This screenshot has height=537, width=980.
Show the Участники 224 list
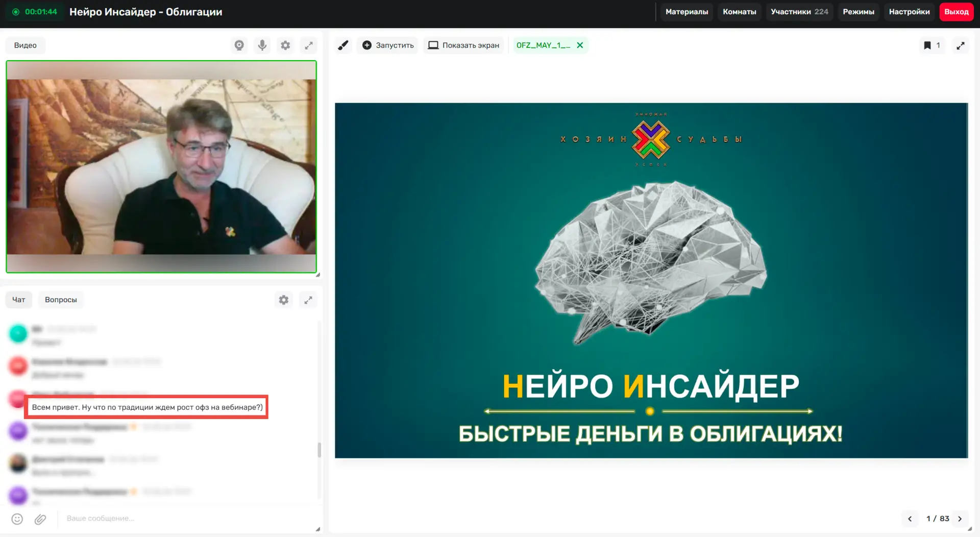[x=799, y=12]
